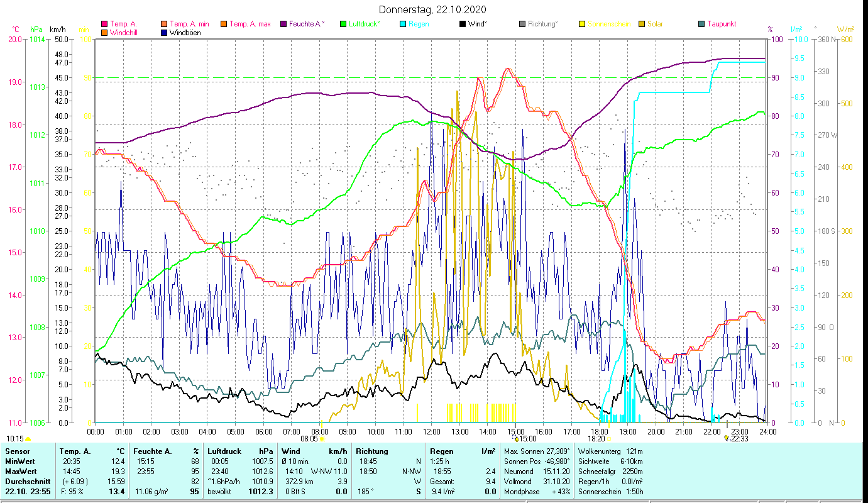Viewport: 868px width, 503px height.
Task: Click the °C axis unit label
Action: [x=16, y=30]
